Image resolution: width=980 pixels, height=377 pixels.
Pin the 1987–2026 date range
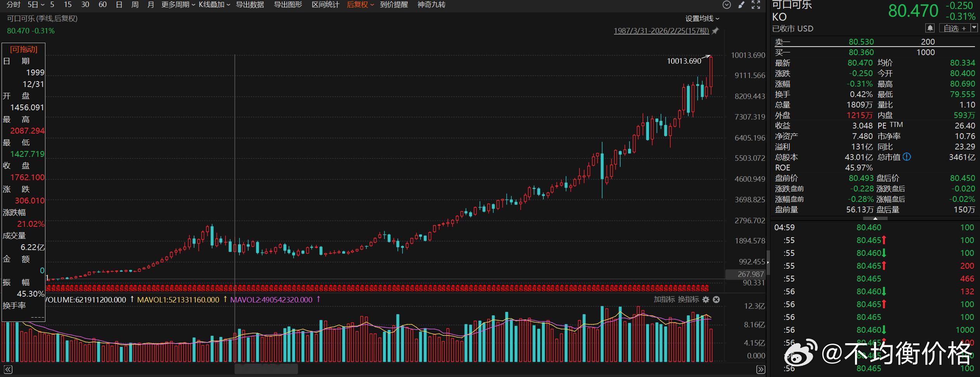pos(715,31)
